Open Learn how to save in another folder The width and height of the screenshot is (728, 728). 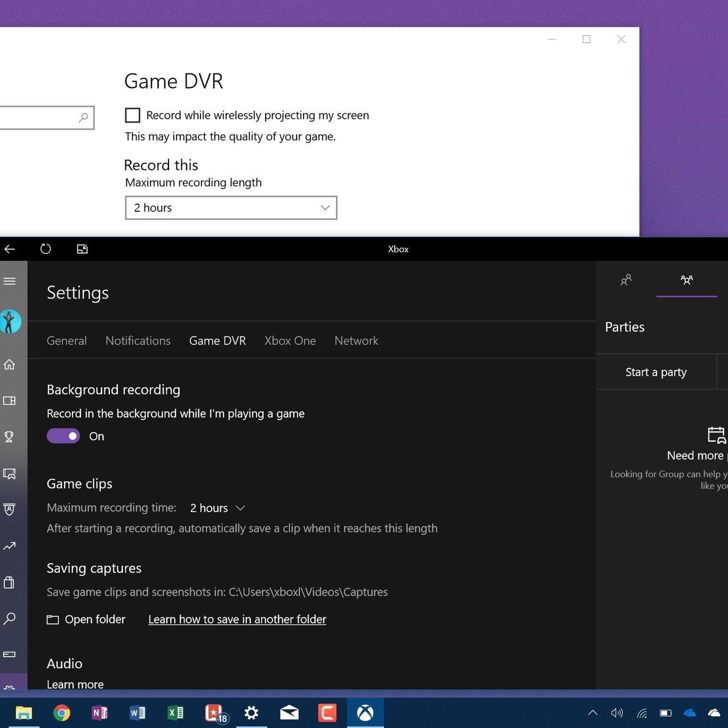(237, 619)
